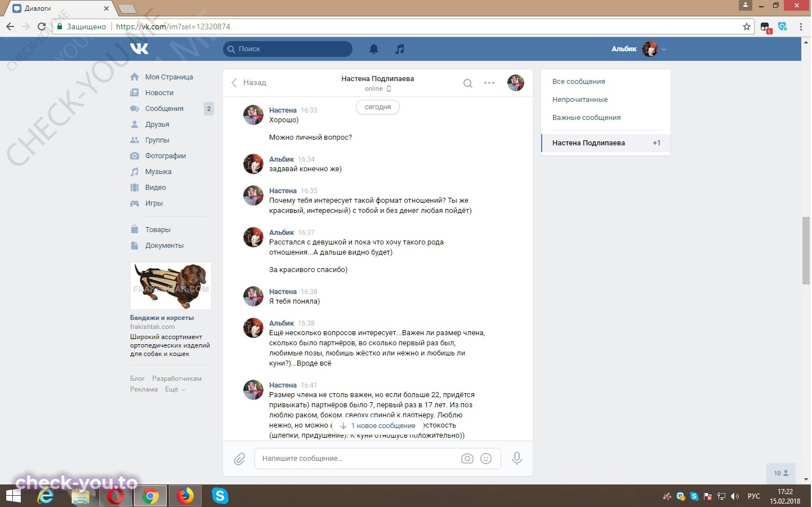Select Важные сообщения filter
Viewport: 812px width, 507px height.
[586, 118]
